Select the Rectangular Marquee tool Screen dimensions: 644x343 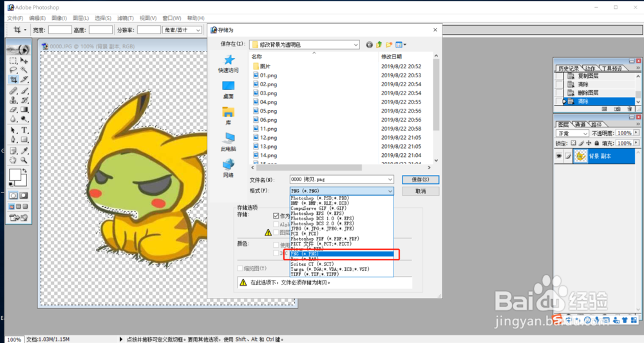[x=13, y=60]
